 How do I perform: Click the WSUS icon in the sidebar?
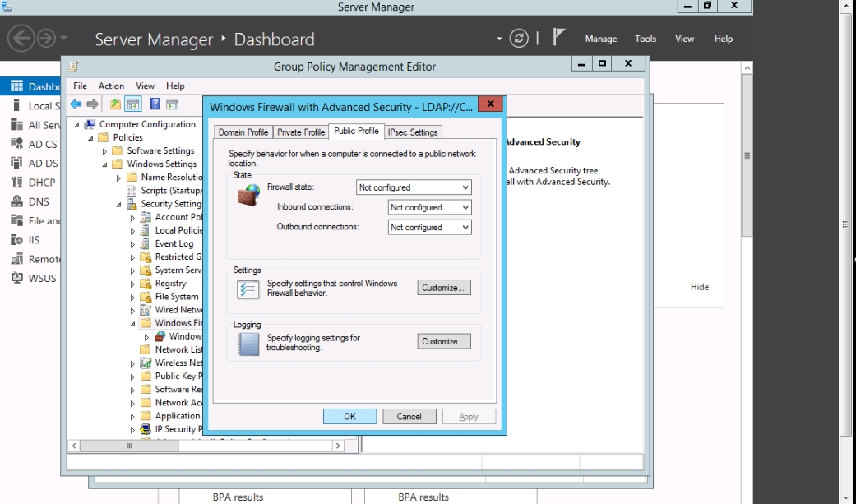[16, 278]
